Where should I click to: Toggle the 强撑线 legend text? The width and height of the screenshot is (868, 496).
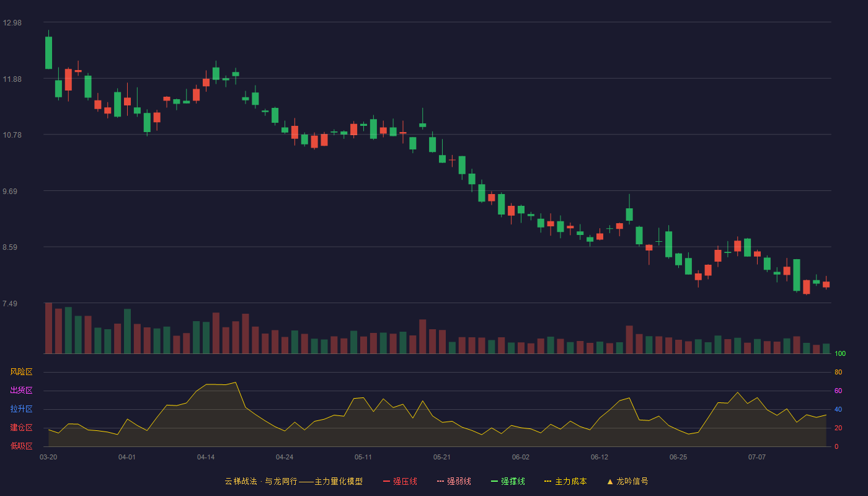pos(513,482)
